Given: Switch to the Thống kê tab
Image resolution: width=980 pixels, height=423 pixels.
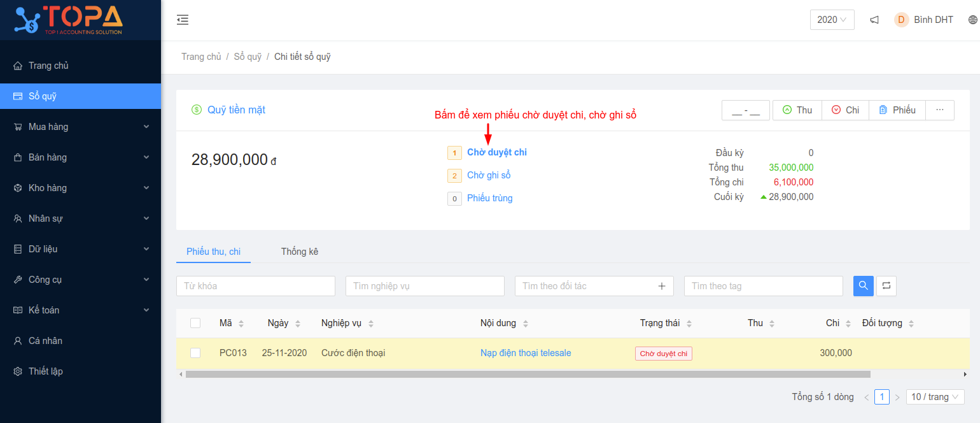Looking at the screenshot, I should pos(299,252).
